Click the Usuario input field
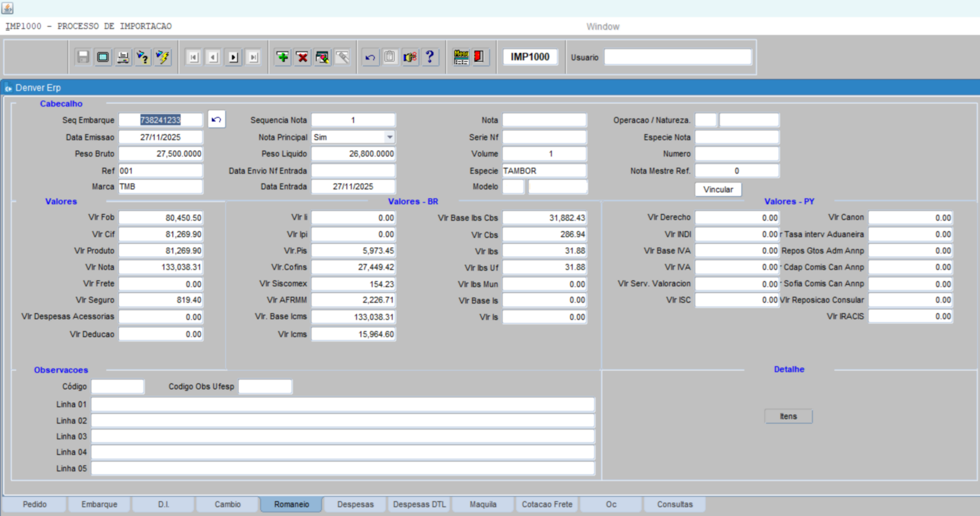 678,57
